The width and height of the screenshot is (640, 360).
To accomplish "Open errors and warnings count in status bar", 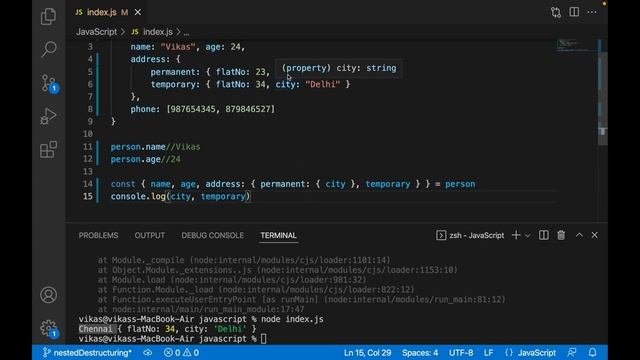I will 181,353.
